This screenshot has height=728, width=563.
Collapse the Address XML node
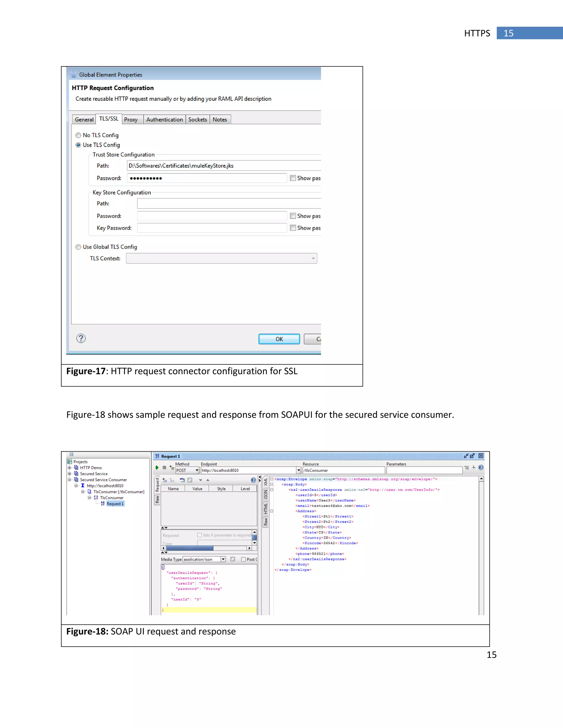pyautogui.click(x=272, y=511)
